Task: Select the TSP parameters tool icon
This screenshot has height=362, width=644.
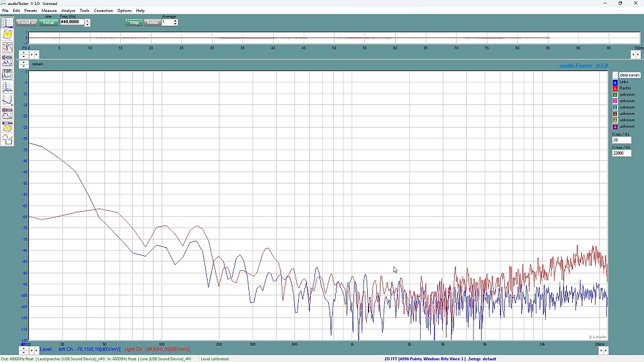Action: pos(7,74)
